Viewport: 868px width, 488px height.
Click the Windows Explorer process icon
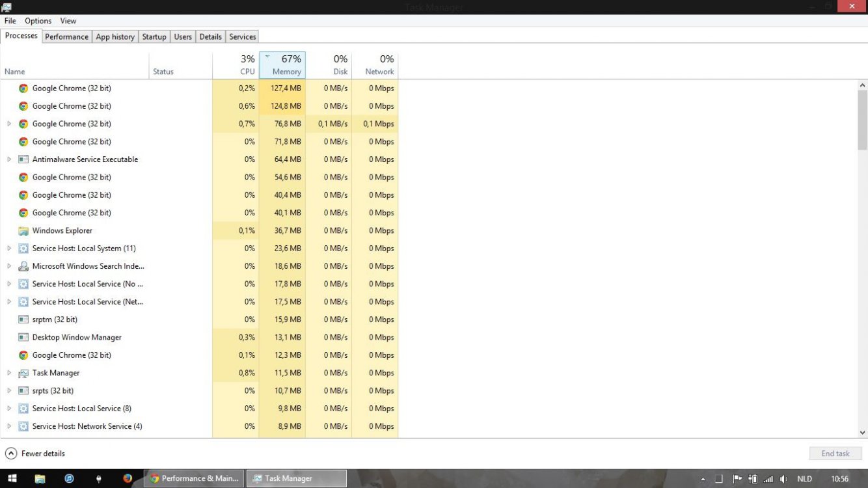click(23, 230)
